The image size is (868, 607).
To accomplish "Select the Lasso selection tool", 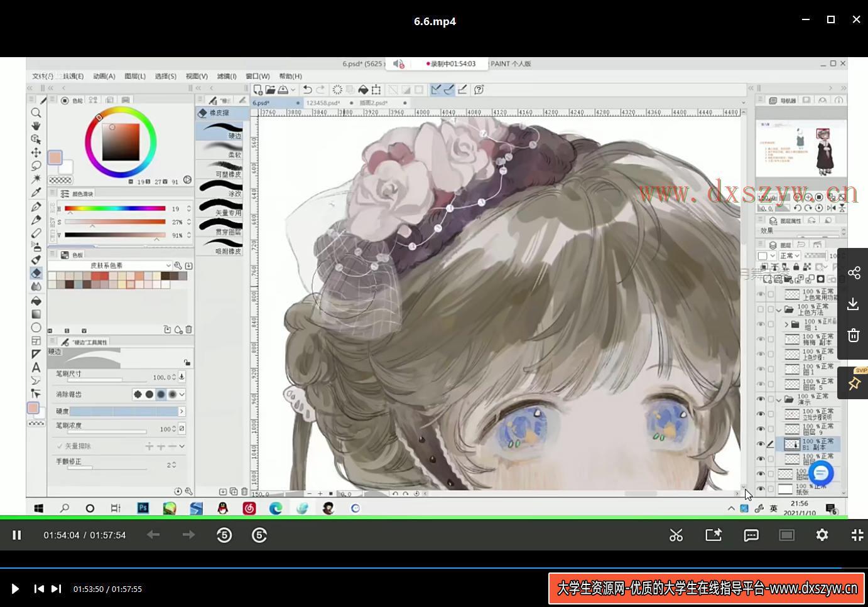I will click(x=36, y=166).
